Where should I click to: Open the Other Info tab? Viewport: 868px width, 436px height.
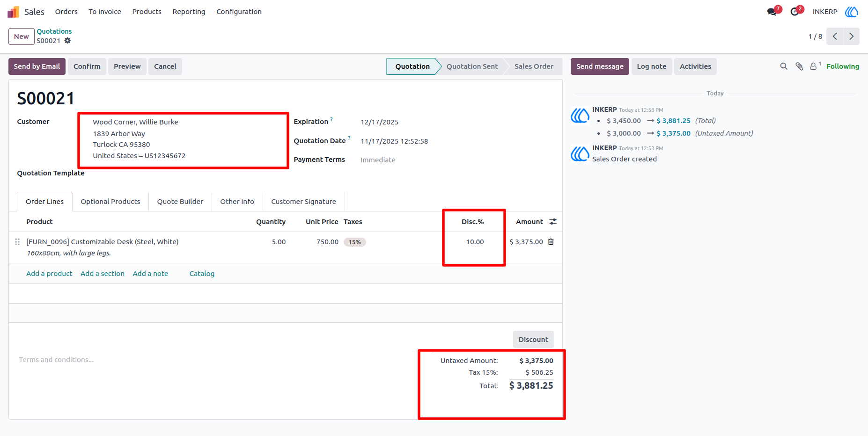click(x=237, y=202)
